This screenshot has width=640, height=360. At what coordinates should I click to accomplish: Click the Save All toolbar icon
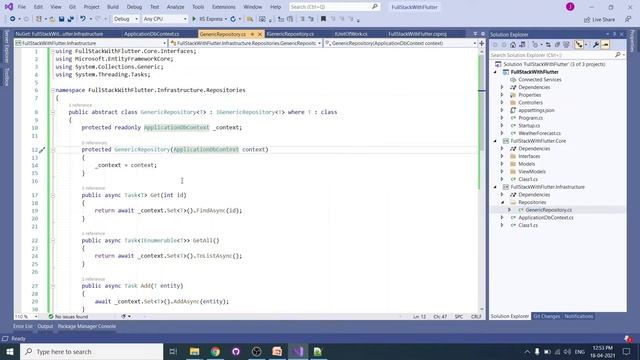(70, 19)
